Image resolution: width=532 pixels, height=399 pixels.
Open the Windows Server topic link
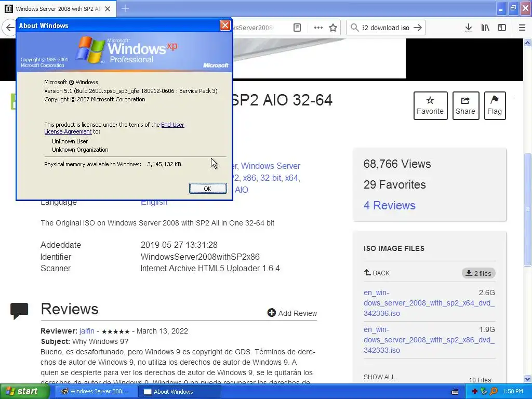tap(270, 166)
